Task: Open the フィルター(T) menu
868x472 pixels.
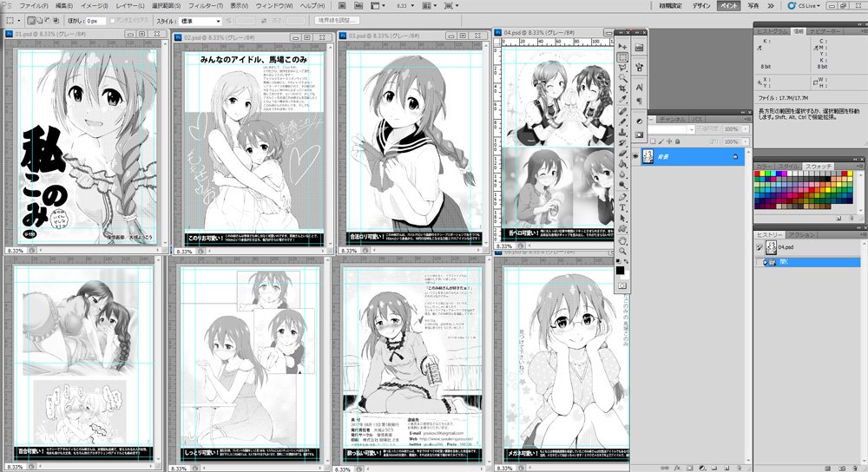Action: 205,5
